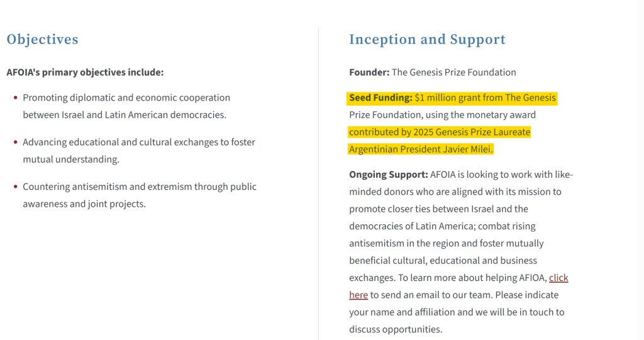Click highlighted "Argentinian President Javier Milei" text
This screenshot has height=340, width=644.
tap(421, 149)
